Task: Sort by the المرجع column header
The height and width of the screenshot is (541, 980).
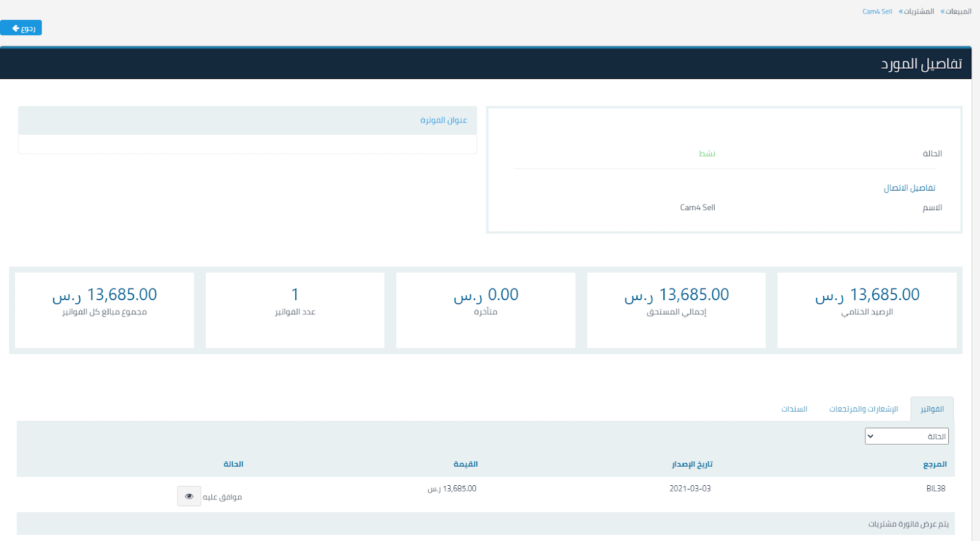Action: click(x=935, y=464)
